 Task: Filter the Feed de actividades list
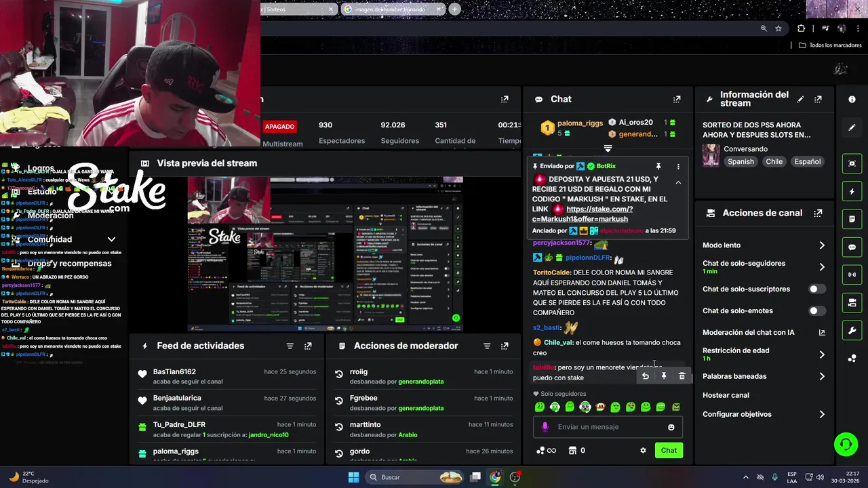tap(290, 346)
